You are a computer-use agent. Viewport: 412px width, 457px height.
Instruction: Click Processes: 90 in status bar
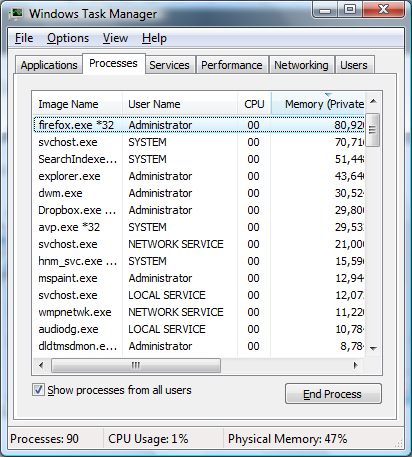tap(45, 439)
